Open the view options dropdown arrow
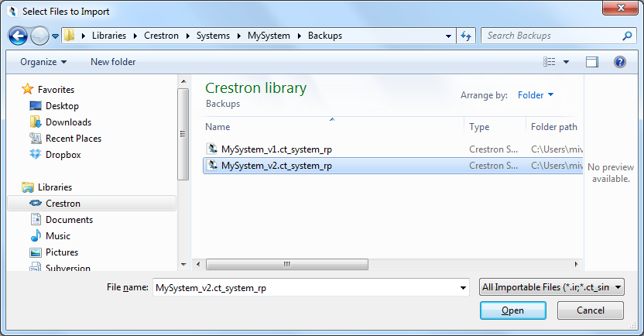The height and width of the screenshot is (336, 644). [x=566, y=62]
